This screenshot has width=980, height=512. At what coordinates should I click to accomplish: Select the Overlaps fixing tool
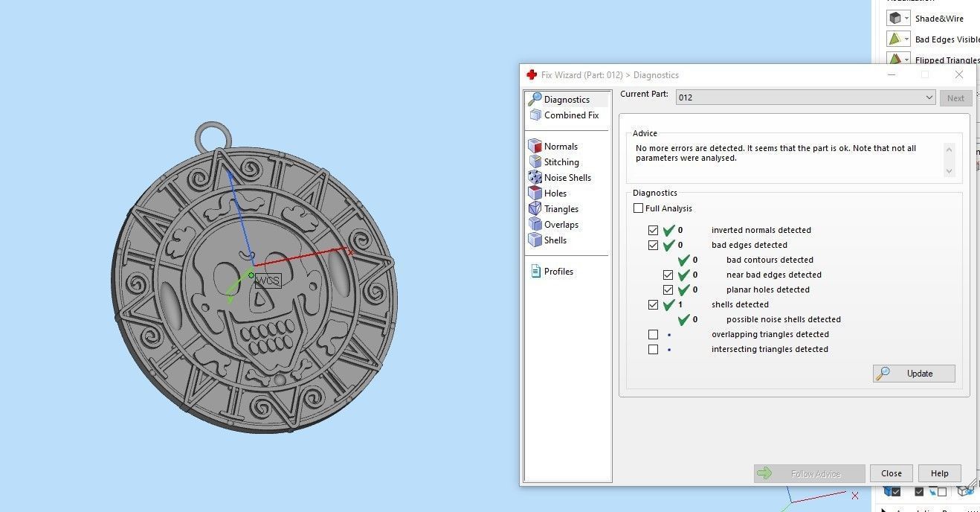[553, 224]
